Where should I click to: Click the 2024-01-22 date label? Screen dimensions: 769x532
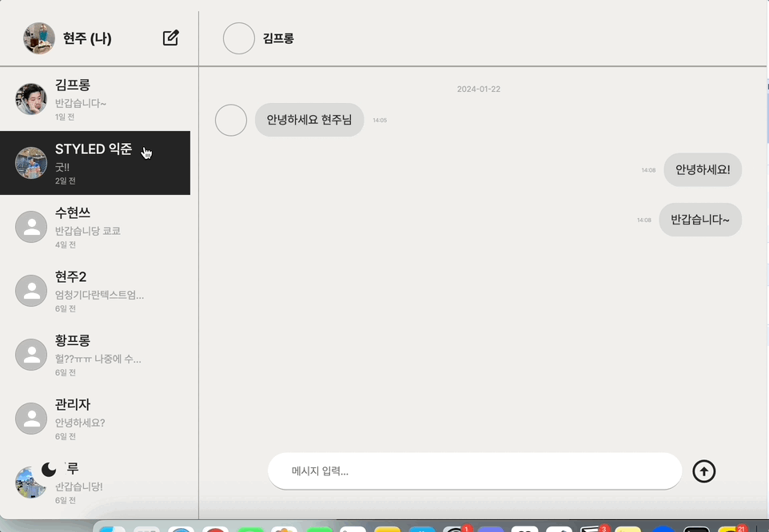point(479,89)
